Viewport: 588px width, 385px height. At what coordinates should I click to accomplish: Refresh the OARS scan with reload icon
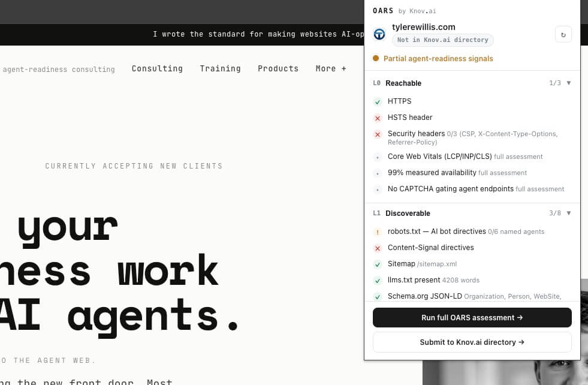coord(563,35)
